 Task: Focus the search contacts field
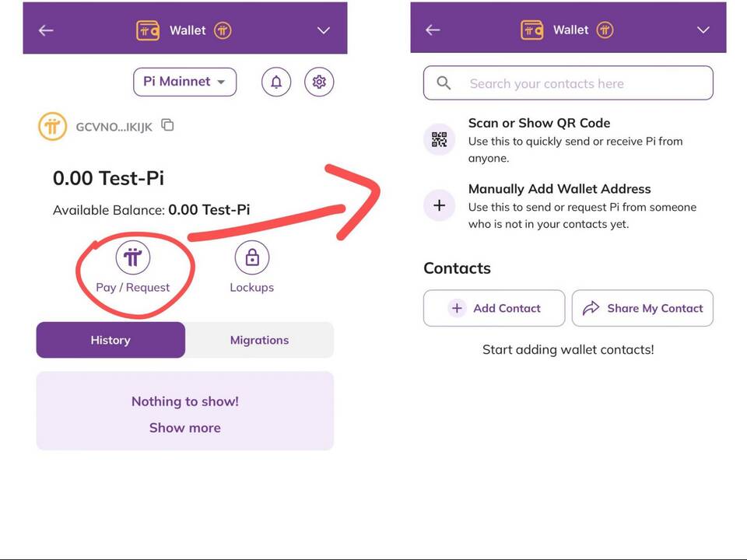pyautogui.click(x=568, y=83)
